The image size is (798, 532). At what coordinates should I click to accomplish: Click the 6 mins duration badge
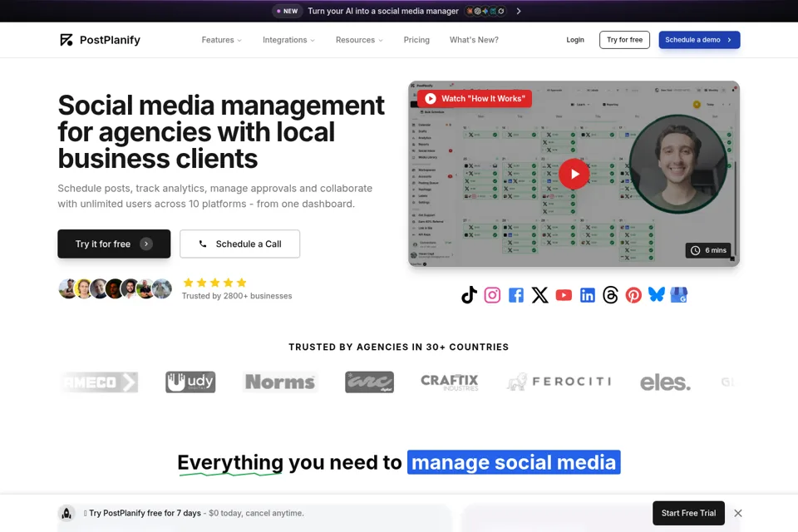point(708,250)
